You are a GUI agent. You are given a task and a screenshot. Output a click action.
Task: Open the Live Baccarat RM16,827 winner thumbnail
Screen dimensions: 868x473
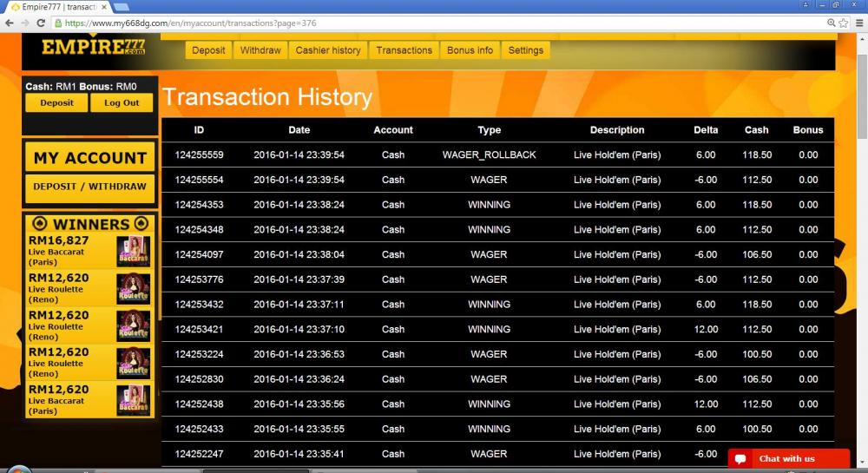(134, 251)
